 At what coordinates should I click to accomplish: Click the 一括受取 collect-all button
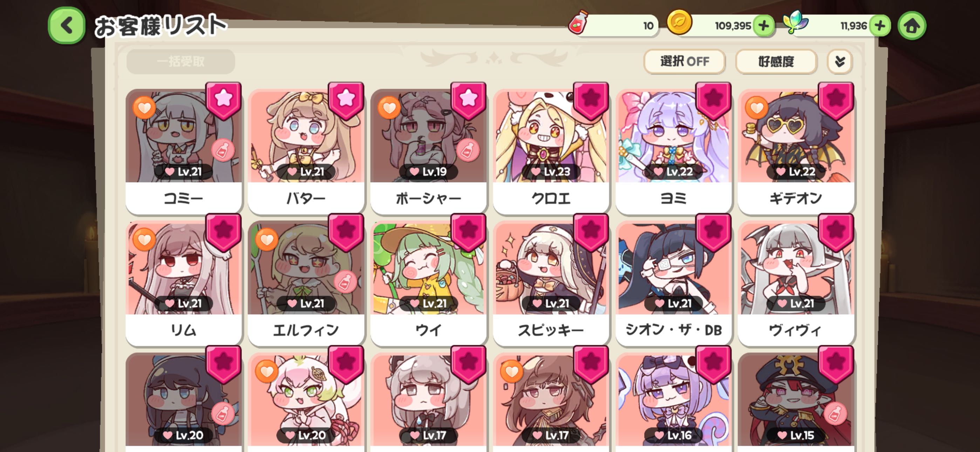pyautogui.click(x=181, y=61)
